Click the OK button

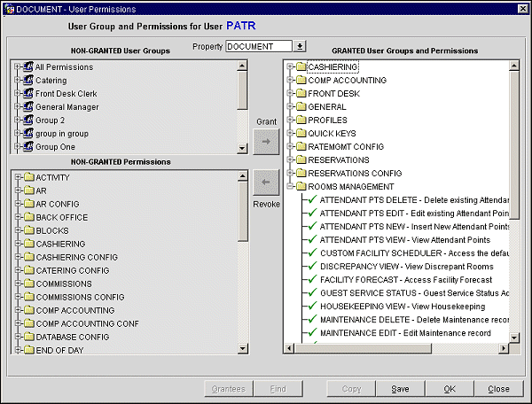tap(450, 389)
